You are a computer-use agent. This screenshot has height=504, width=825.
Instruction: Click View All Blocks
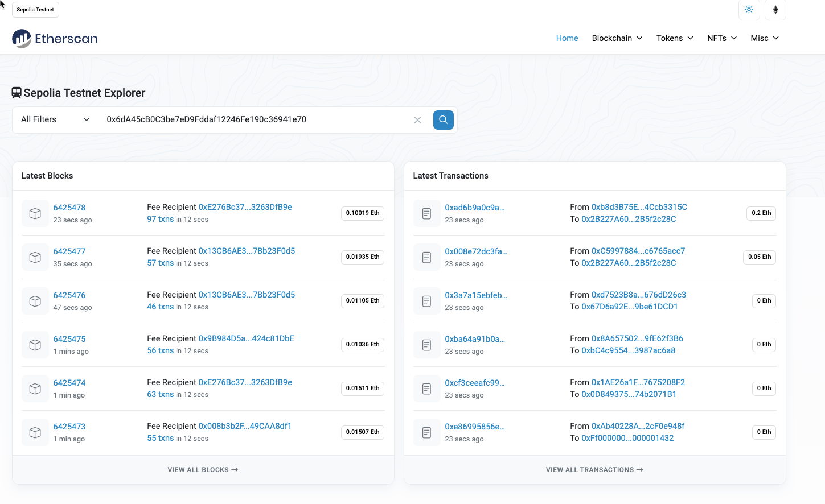point(203,470)
